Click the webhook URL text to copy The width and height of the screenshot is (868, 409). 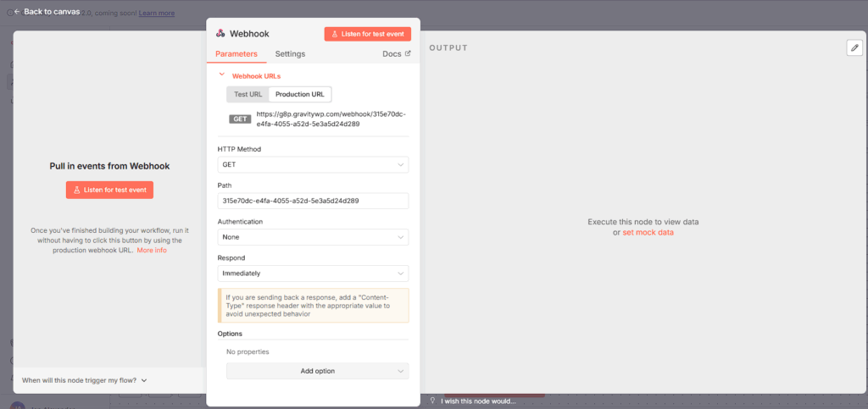(331, 119)
